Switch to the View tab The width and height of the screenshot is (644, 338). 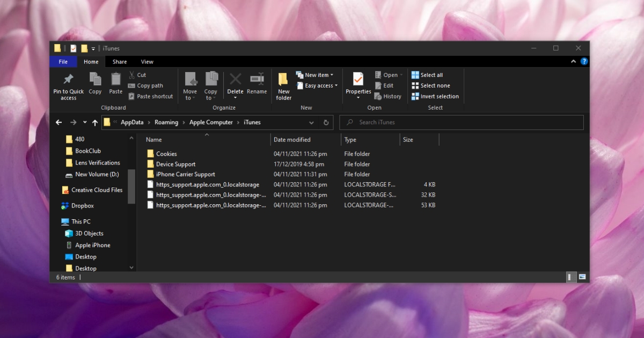[147, 62]
